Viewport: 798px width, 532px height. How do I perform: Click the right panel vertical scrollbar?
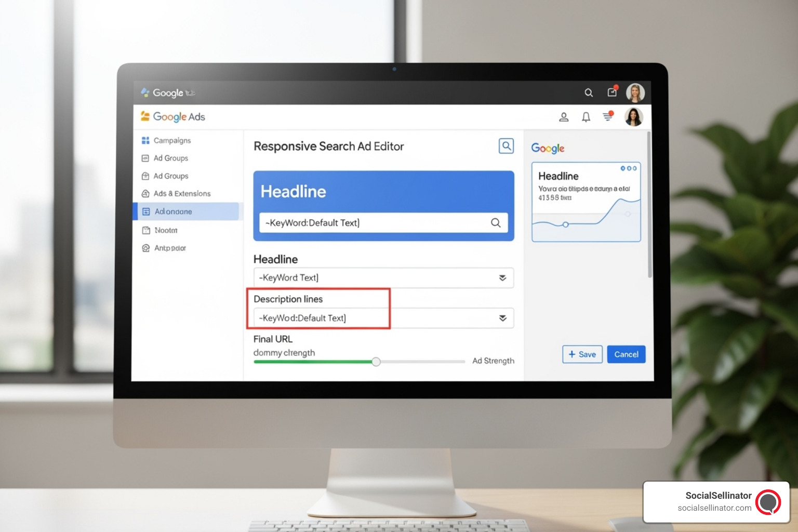click(649, 205)
